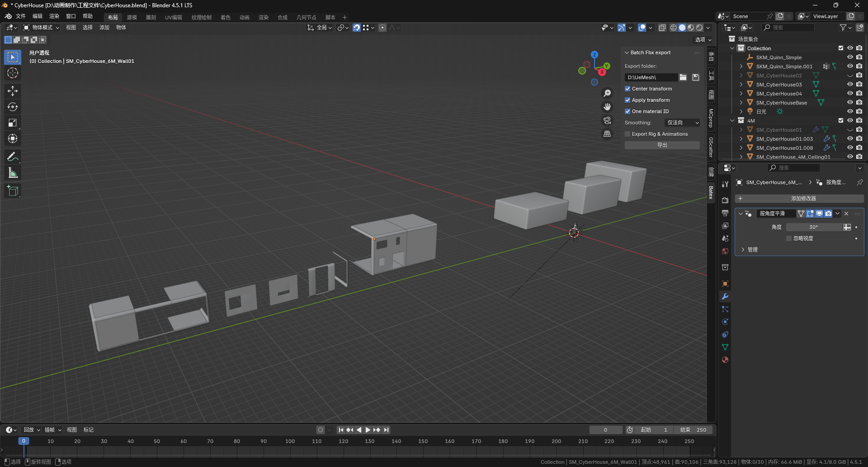Screen dimensions: 868x467
Task: Open the 编辑 menu
Action: 38,16
